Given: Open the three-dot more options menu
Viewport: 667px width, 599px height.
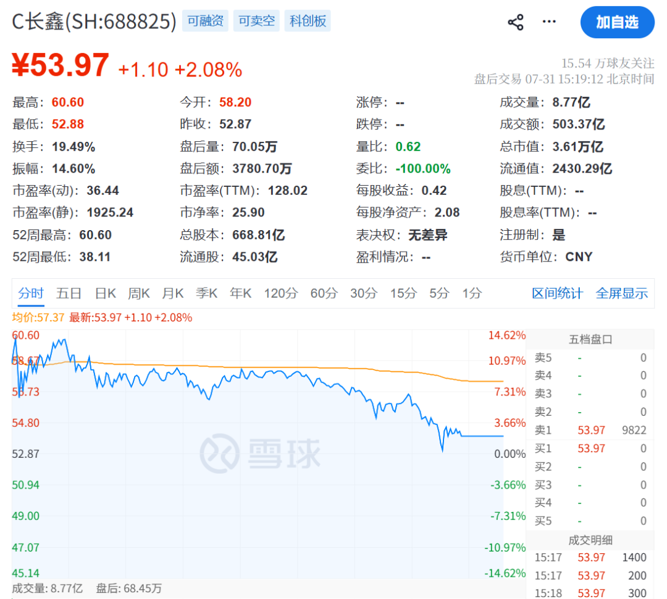Looking at the screenshot, I should click(549, 22).
